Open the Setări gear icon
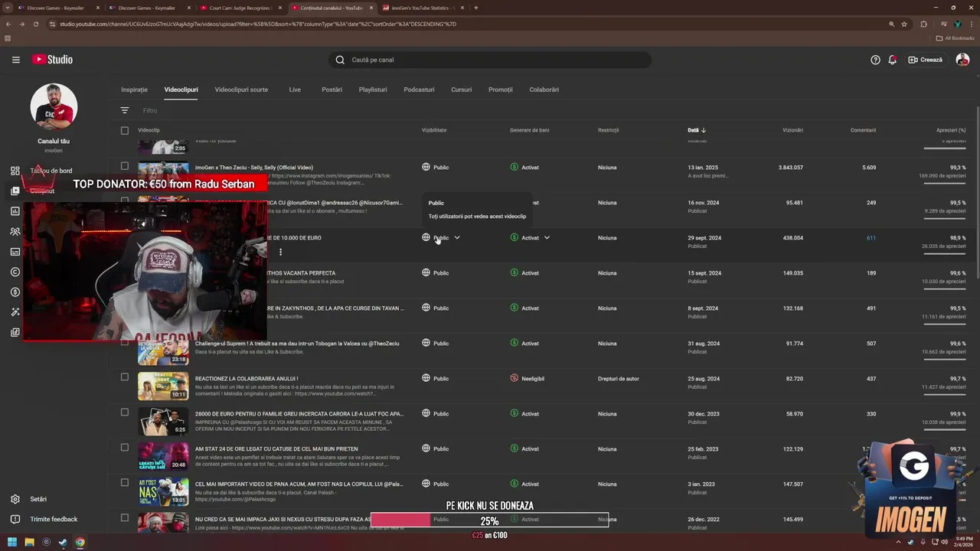The image size is (980, 551). click(15, 499)
